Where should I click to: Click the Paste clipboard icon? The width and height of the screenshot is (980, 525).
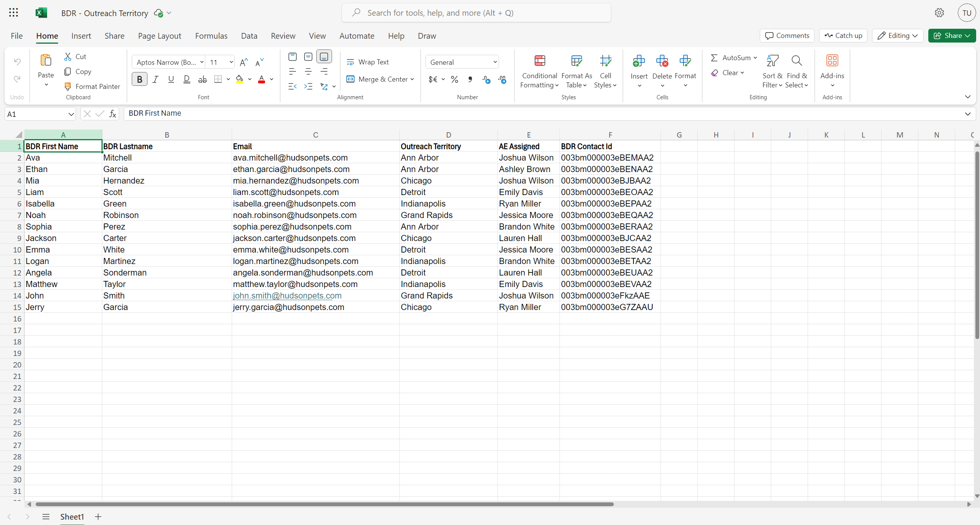pos(46,60)
